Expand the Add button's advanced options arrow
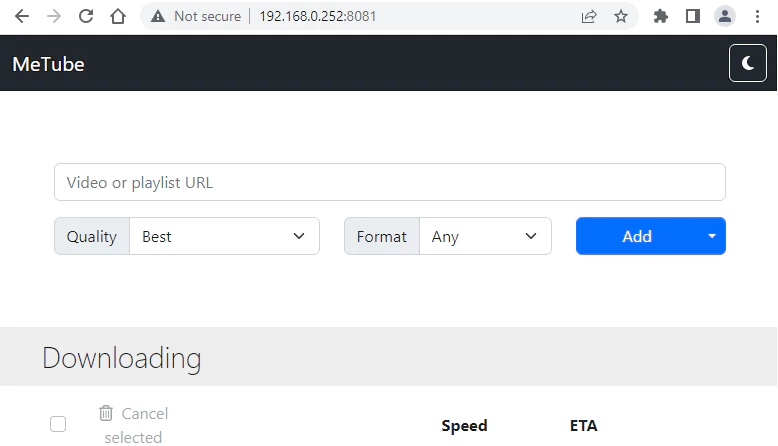The image size is (778, 446). pos(712,237)
